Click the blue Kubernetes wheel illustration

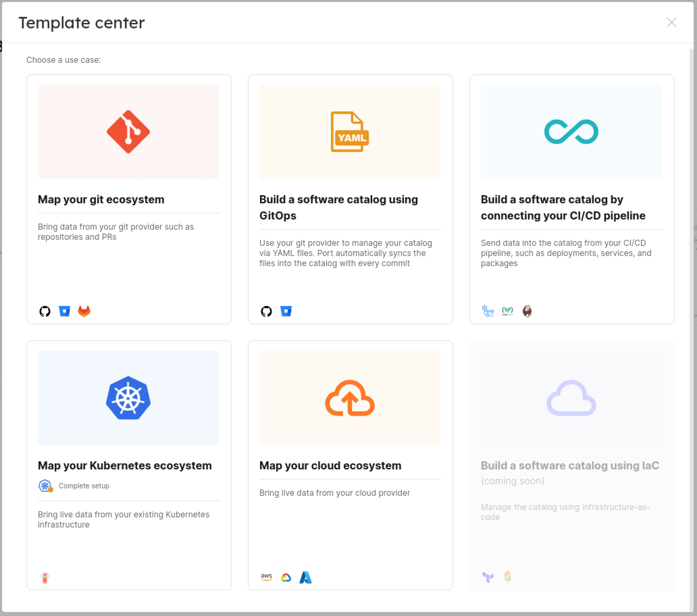[128, 398]
